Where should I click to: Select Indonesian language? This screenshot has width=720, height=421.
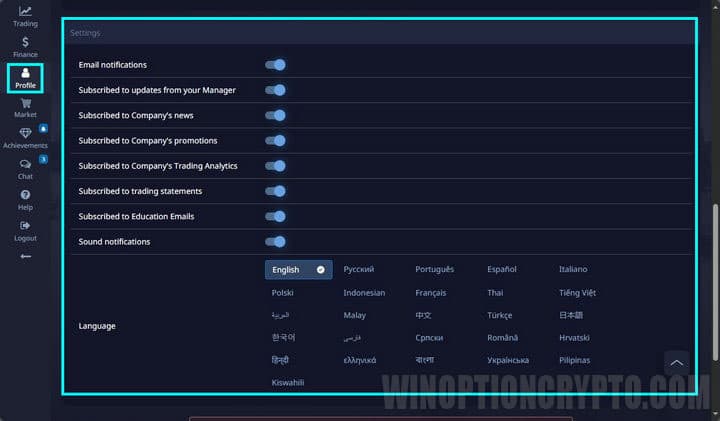click(364, 293)
